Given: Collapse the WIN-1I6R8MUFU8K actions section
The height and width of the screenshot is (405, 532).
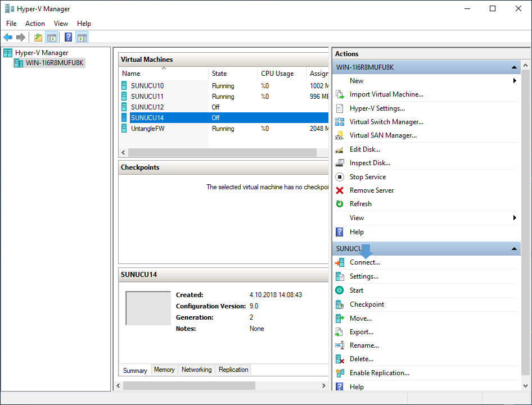Looking at the screenshot, I should click(514, 67).
